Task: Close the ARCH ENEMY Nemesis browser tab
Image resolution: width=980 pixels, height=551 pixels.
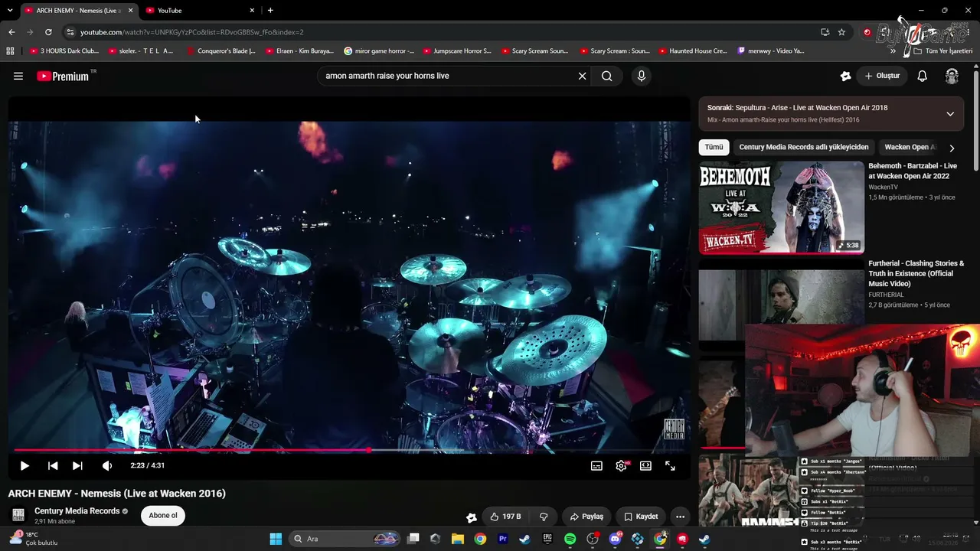Action: tap(131, 10)
